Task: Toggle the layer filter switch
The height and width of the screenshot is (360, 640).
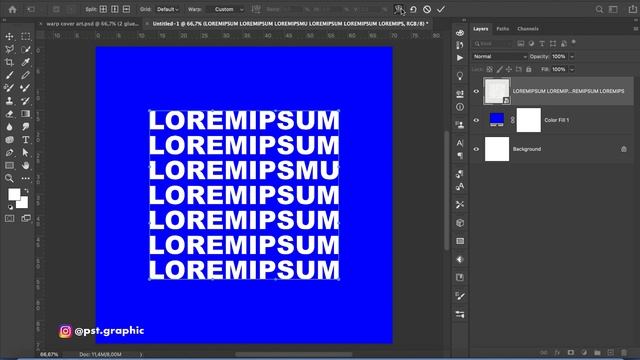Action: coord(573,42)
